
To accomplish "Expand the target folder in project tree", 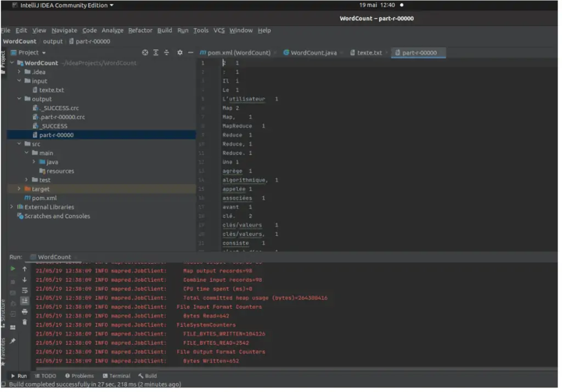I will 20,189.
